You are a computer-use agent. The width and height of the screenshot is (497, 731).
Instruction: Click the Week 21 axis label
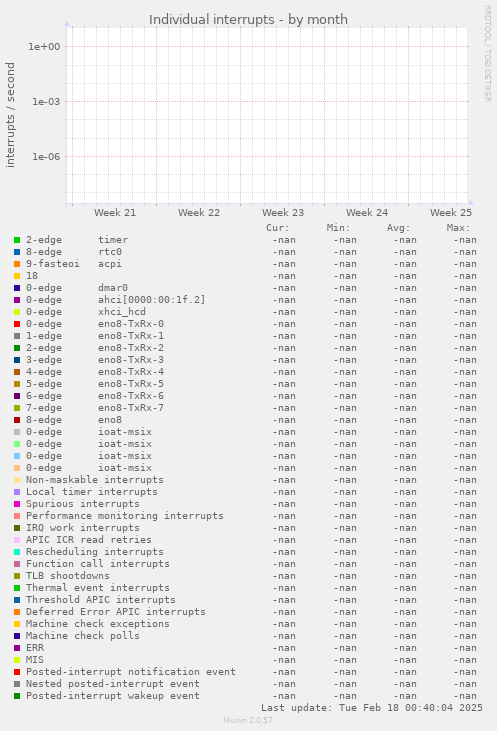[115, 213]
